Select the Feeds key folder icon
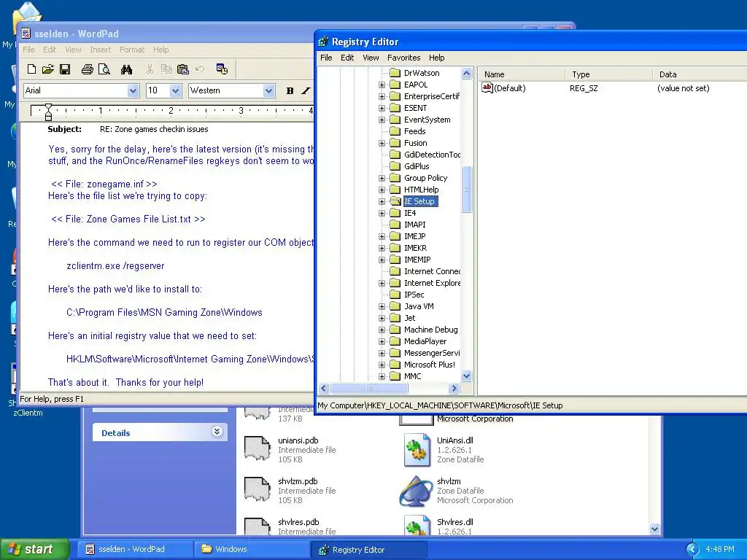 pyautogui.click(x=395, y=131)
